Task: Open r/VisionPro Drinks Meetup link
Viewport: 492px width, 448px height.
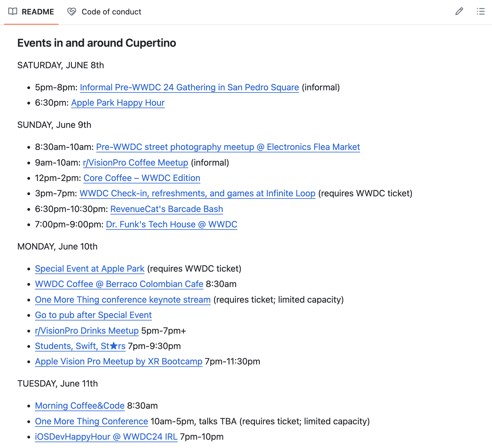Action: click(87, 331)
